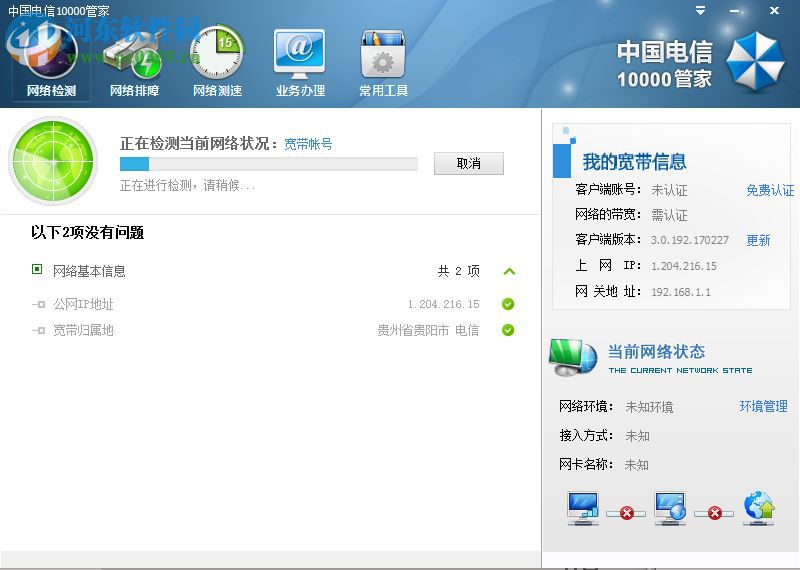Close the 10000管家 window
This screenshot has height=570, width=800.
774,10
